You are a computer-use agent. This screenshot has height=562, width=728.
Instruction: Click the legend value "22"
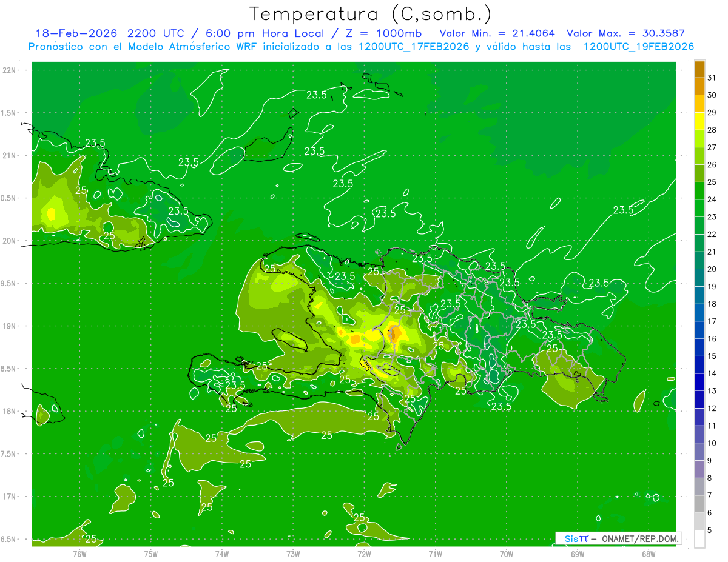tap(712, 234)
